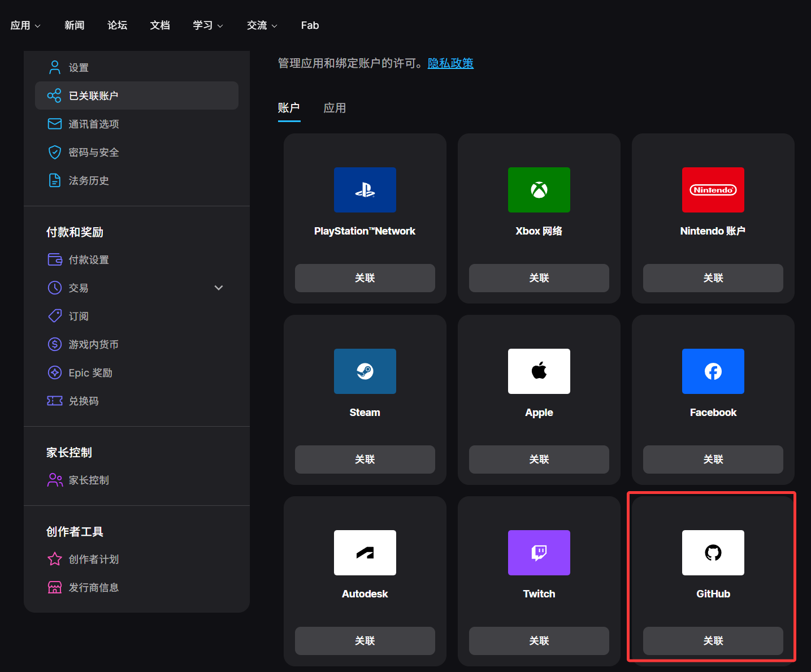Click the Steam logo tile
This screenshot has height=672, width=811.
tap(365, 371)
